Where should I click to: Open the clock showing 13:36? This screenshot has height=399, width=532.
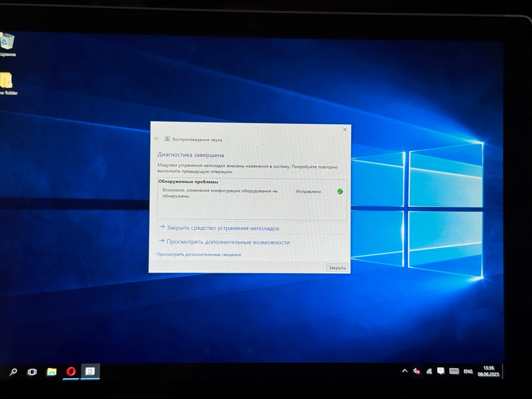point(488,371)
